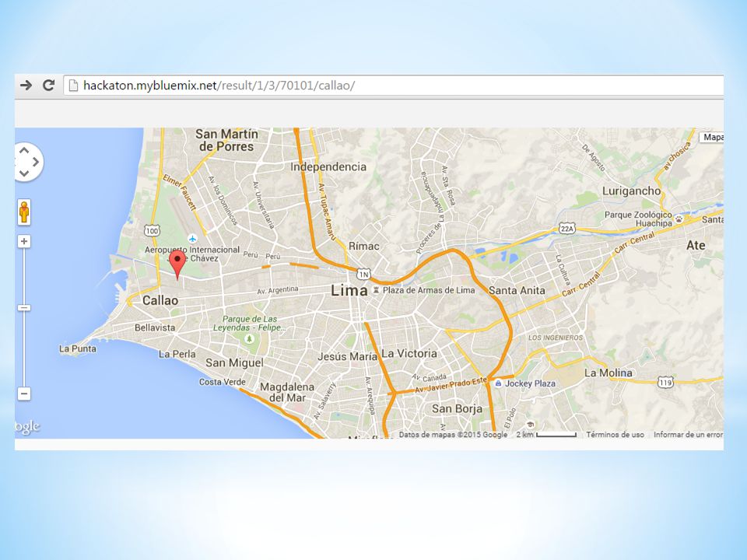The height and width of the screenshot is (560, 747).
Task: Reload the page with refresh icon
Action: click(48, 86)
